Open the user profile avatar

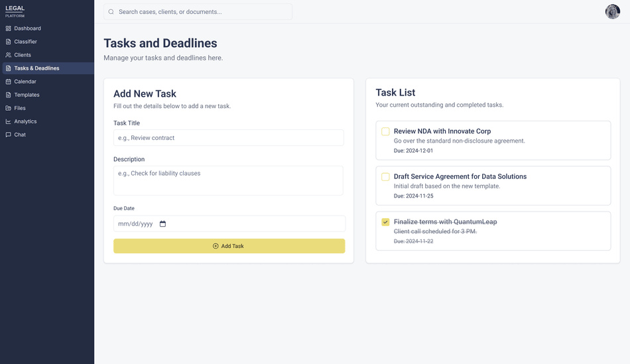pyautogui.click(x=612, y=12)
